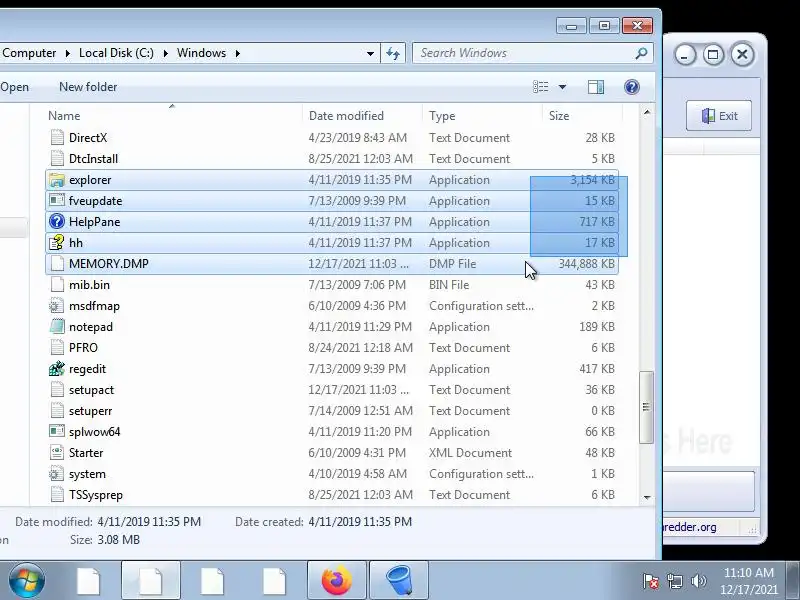Screen dimensions: 800x600
Task: Select the MEMORY.DMP file name
Action: [x=109, y=264]
